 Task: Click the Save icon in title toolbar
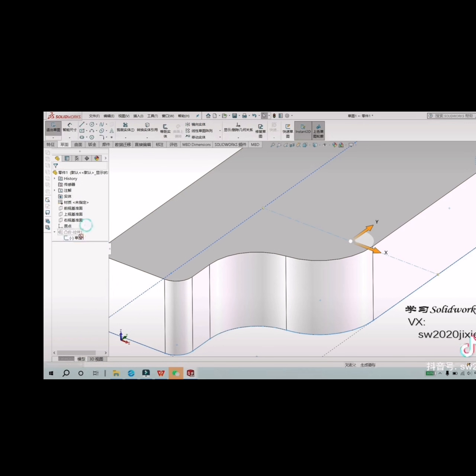pos(235,116)
